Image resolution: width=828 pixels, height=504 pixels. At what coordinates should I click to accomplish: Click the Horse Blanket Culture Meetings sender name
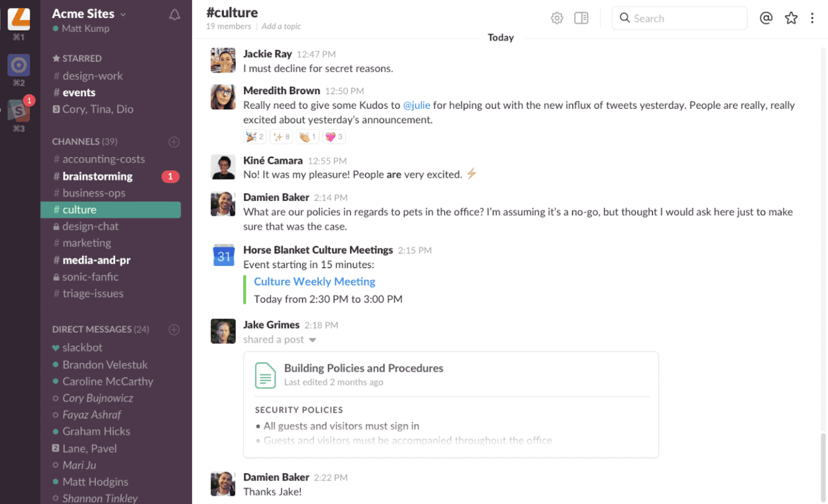point(318,250)
